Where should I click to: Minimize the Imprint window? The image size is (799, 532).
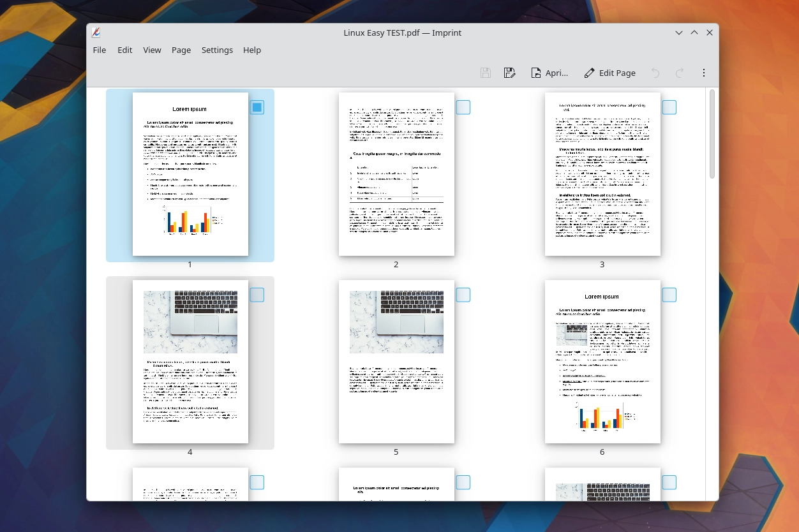pos(679,33)
